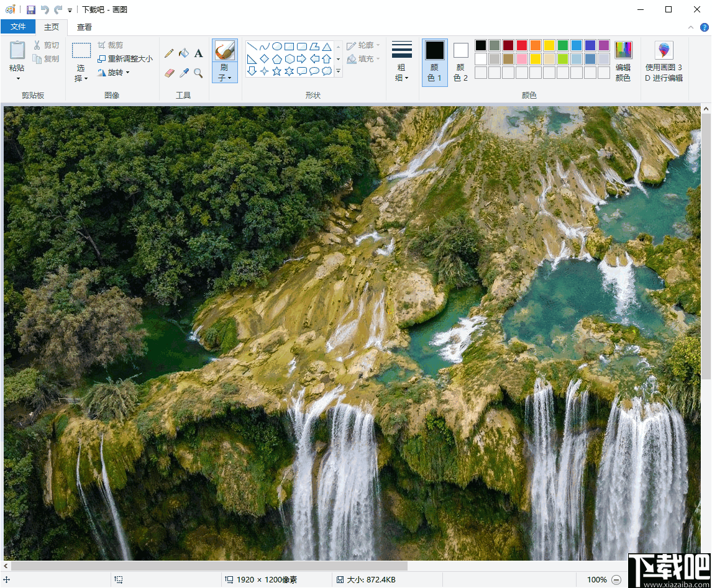Click the scroll up arrow

coord(706,109)
